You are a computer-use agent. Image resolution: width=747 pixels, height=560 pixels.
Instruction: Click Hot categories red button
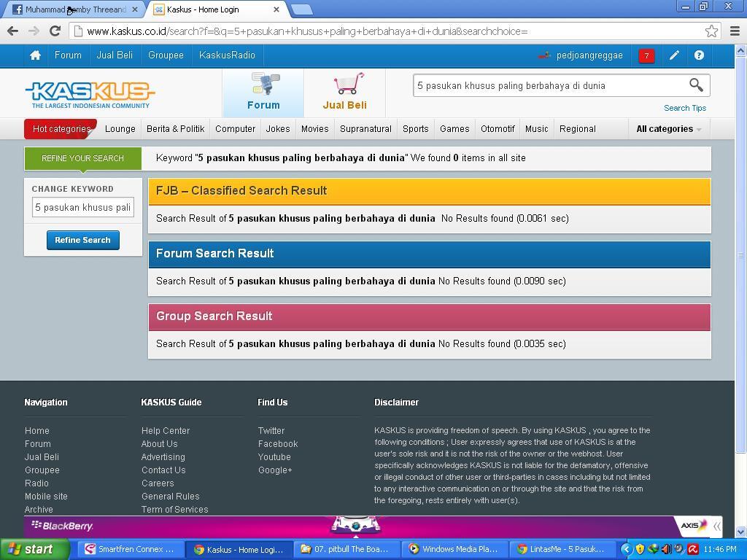(x=61, y=129)
